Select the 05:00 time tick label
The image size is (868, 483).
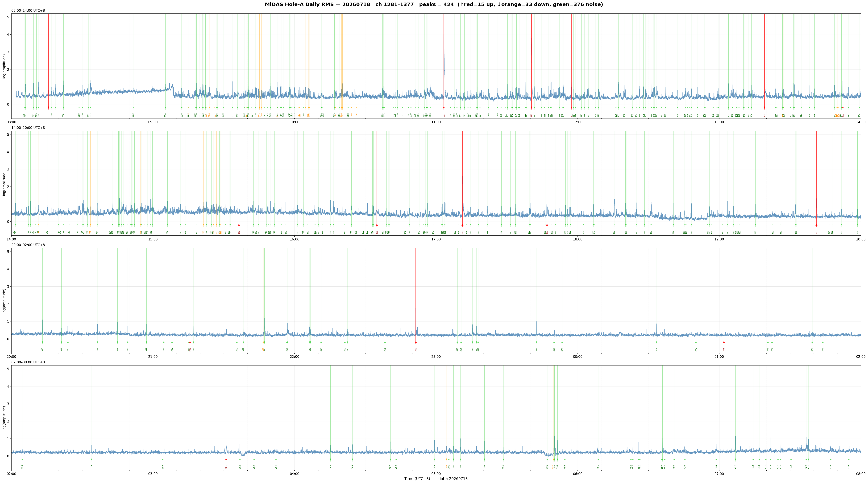point(436,474)
